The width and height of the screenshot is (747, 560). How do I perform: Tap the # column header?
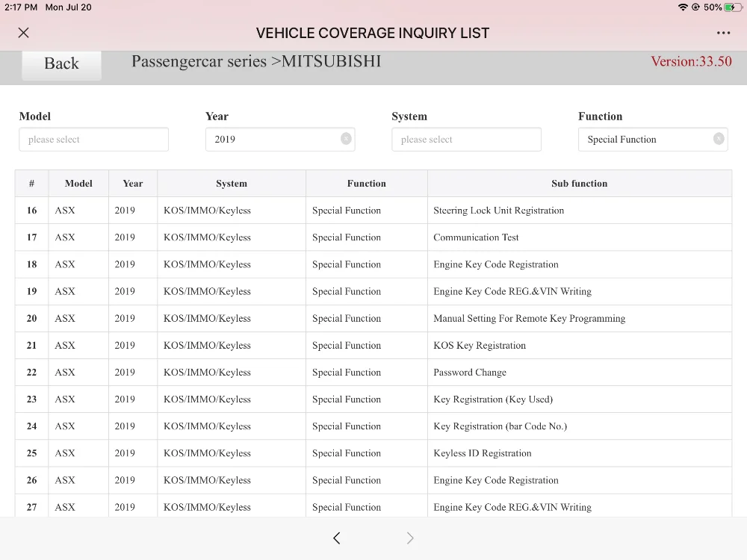pos(31,184)
